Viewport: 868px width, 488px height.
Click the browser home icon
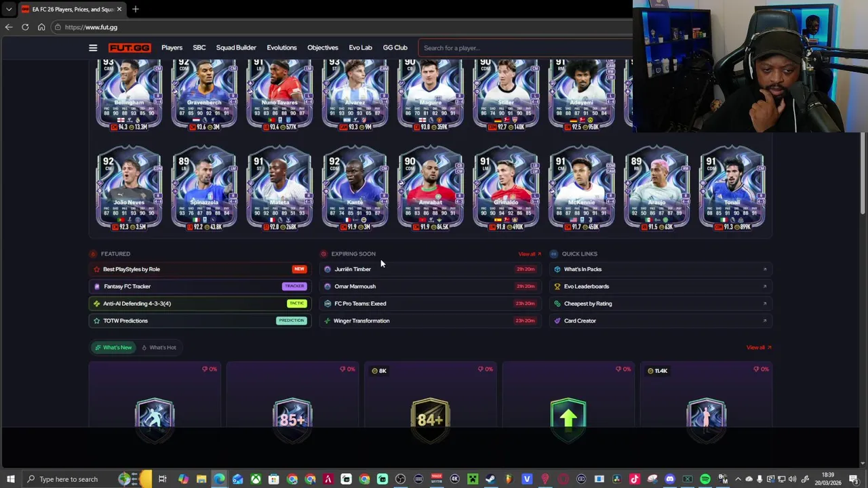41,27
